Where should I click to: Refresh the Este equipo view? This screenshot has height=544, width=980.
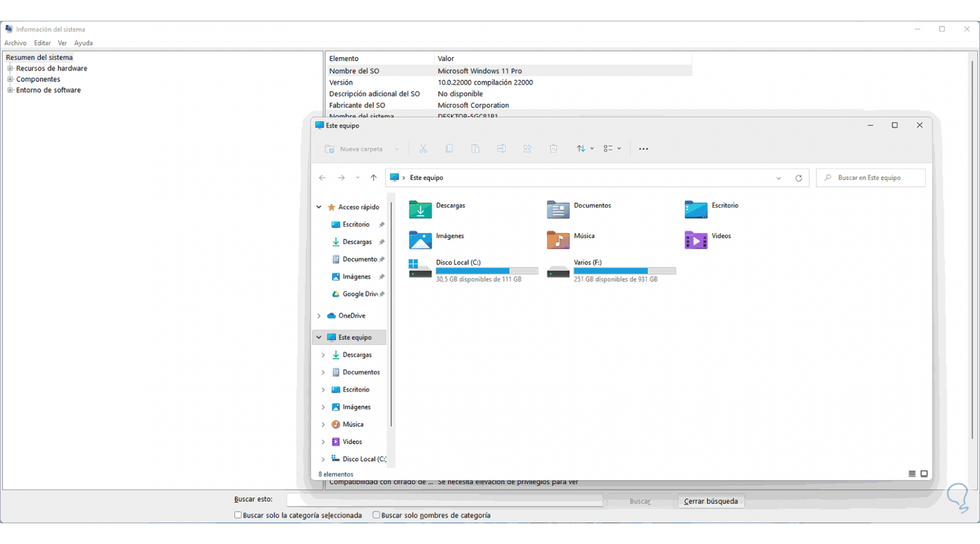[x=799, y=178]
